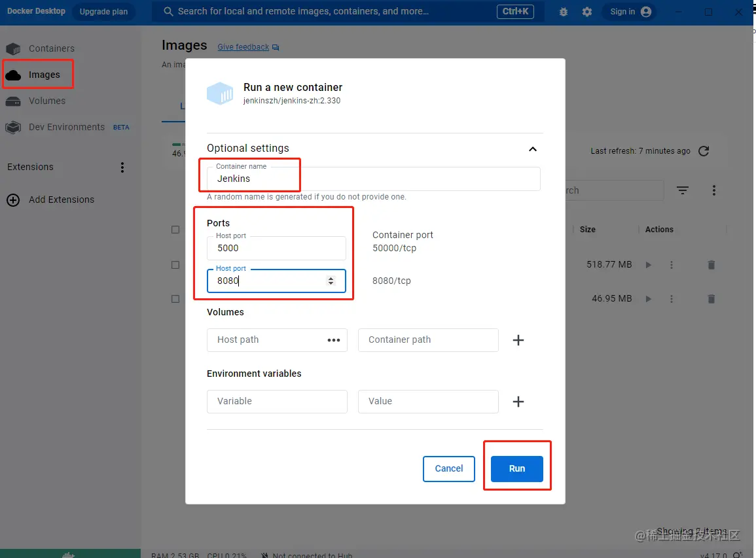The height and width of the screenshot is (558, 756).
Task: Add another volume with plus icon
Action: tap(518, 340)
